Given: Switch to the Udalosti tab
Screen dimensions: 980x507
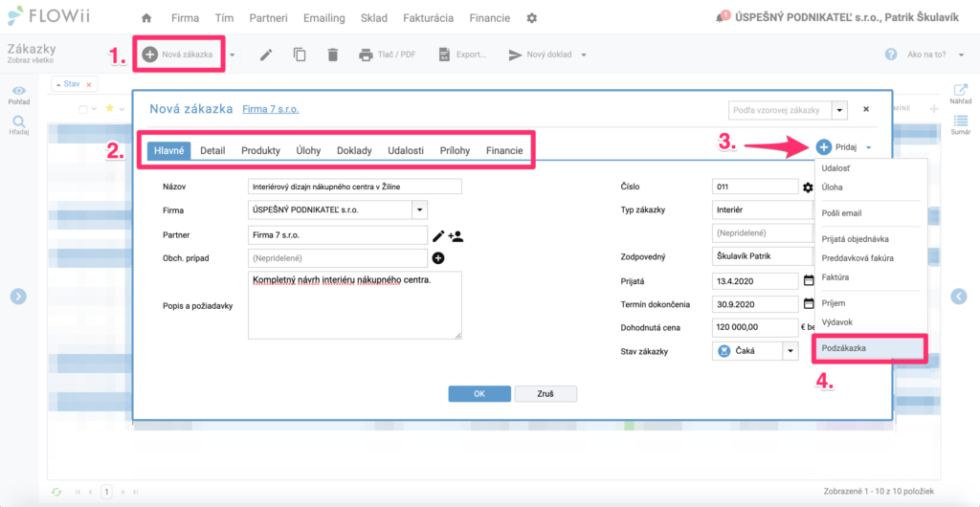Looking at the screenshot, I should (406, 150).
